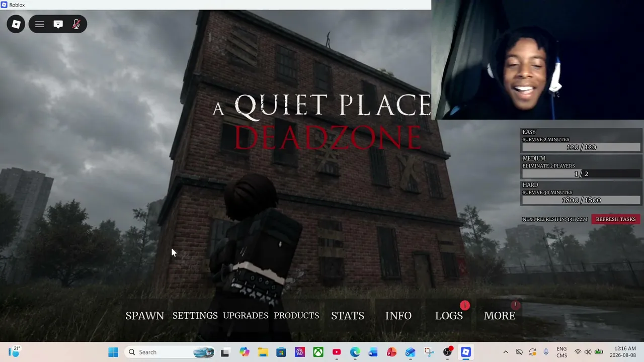Viewport: 644px width, 362px height.
Task: Switch to Microsoft Word on the taskbar
Action: point(373,352)
